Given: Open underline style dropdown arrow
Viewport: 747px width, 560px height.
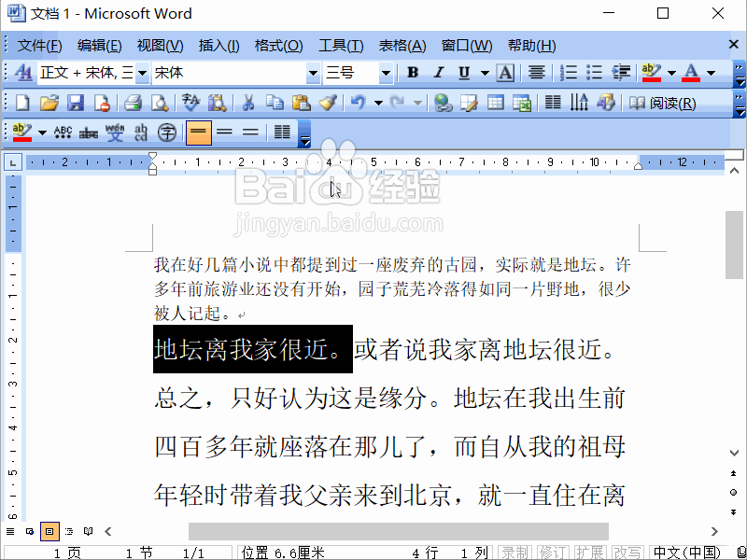Looking at the screenshot, I should [485, 74].
